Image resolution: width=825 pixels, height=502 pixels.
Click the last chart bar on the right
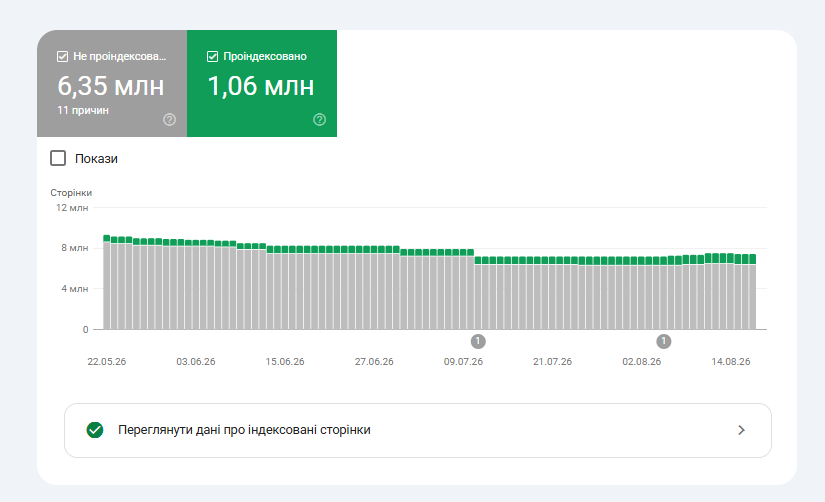752,292
